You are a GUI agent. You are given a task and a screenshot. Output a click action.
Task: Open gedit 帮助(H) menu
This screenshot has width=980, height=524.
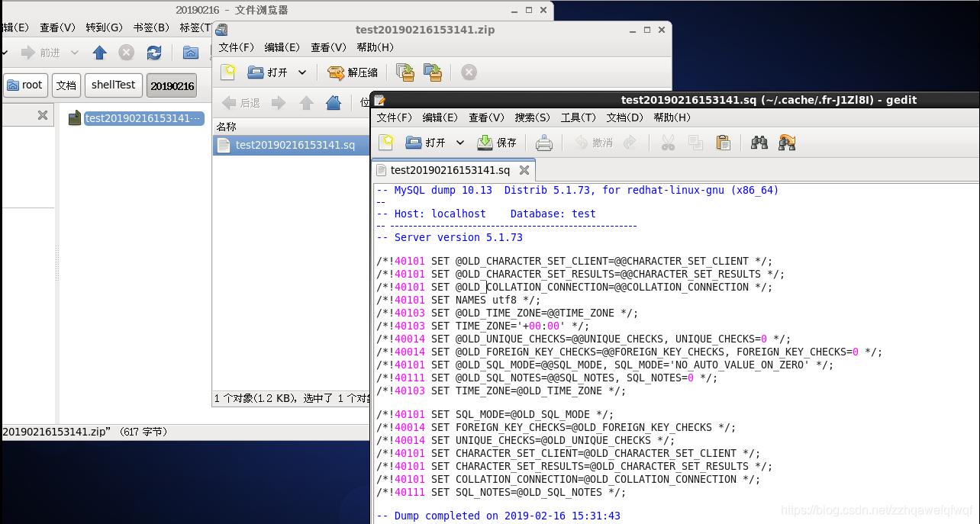[672, 117]
